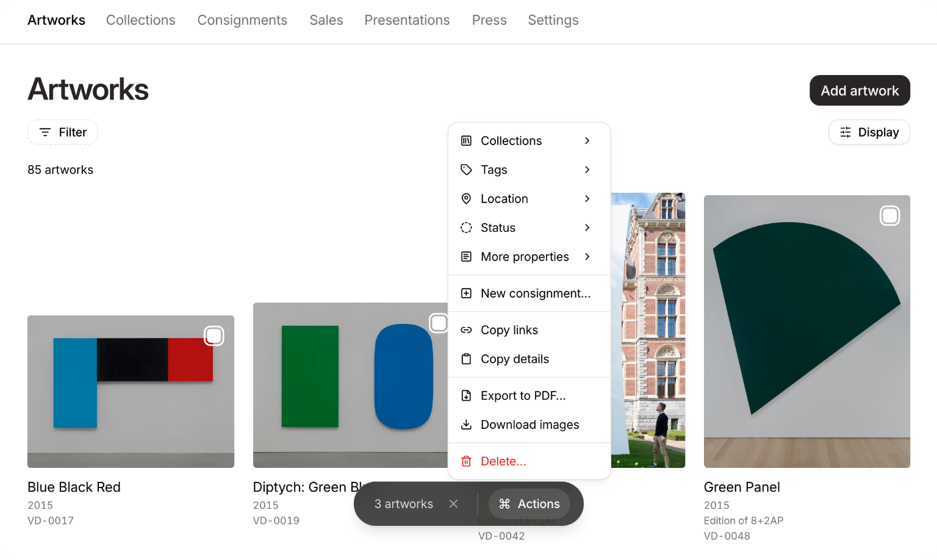
Task: Expand the Tags submenu chevron
Action: click(x=587, y=170)
